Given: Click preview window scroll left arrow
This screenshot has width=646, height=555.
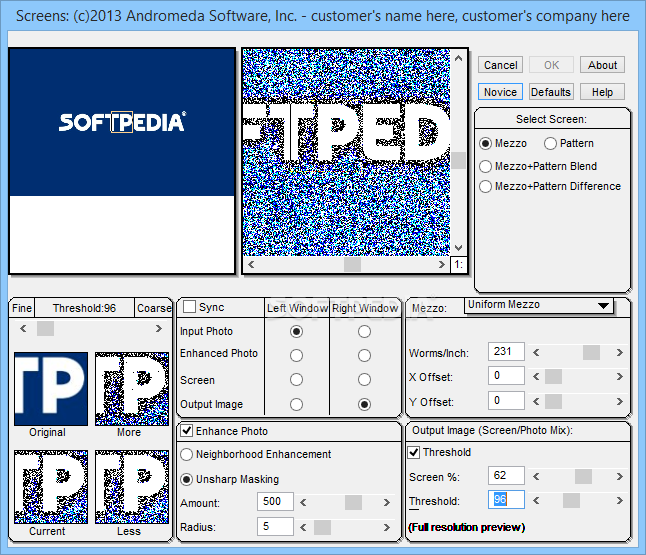Looking at the screenshot, I should coord(251,265).
